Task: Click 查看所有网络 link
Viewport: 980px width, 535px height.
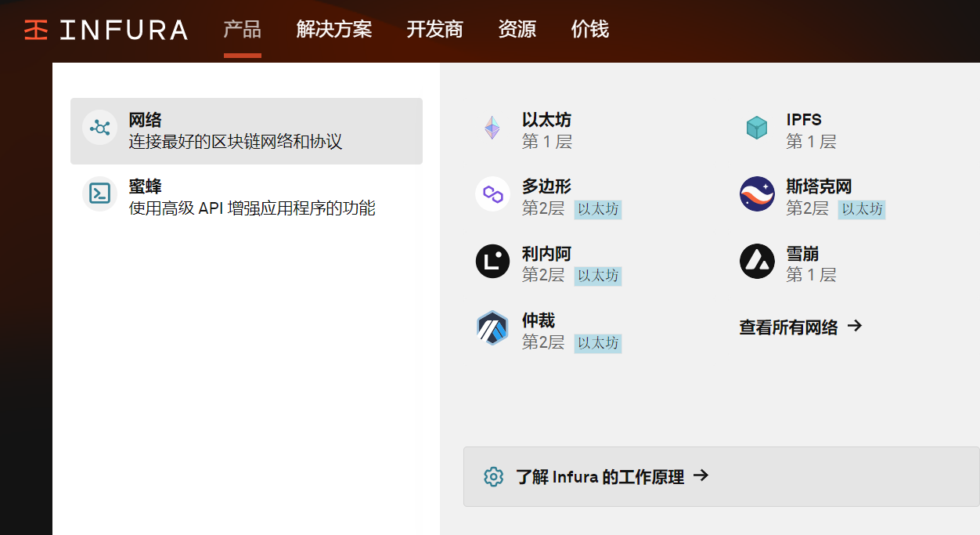Action: [801, 327]
